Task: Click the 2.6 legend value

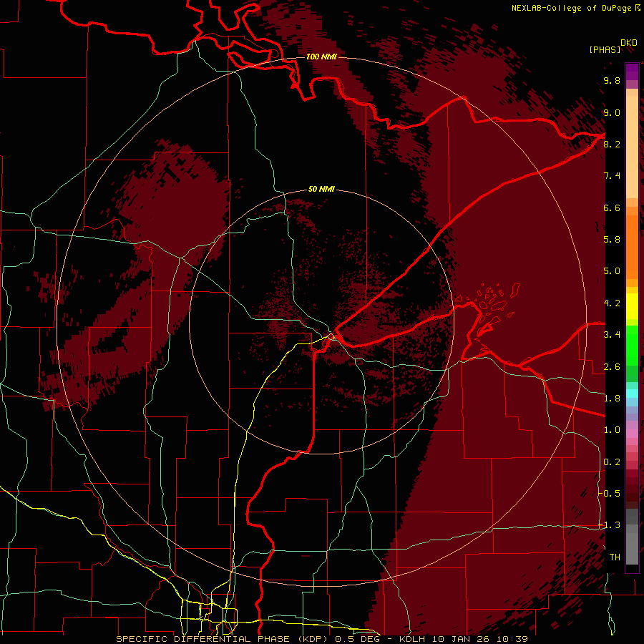Action: click(612, 366)
